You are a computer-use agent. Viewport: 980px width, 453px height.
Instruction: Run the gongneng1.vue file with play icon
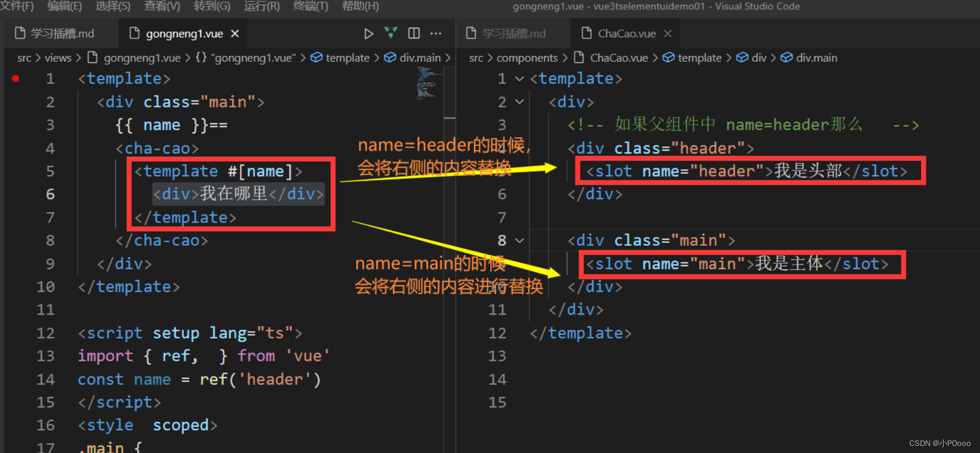[x=368, y=34]
